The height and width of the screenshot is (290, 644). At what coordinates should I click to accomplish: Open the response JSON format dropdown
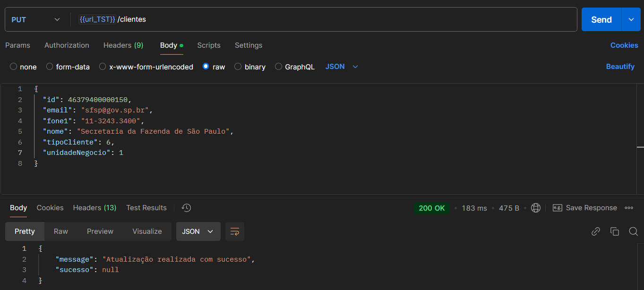click(x=198, y=231)
